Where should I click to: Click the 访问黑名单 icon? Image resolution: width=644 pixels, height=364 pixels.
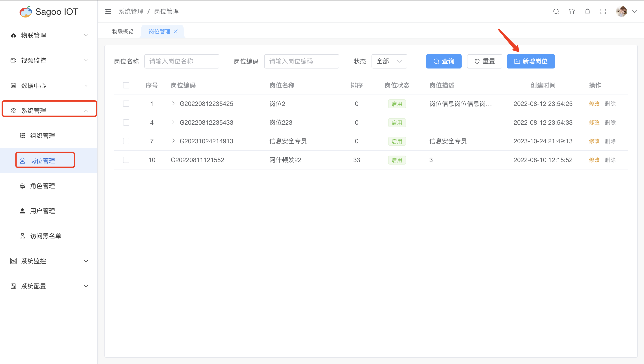[22, 236]
